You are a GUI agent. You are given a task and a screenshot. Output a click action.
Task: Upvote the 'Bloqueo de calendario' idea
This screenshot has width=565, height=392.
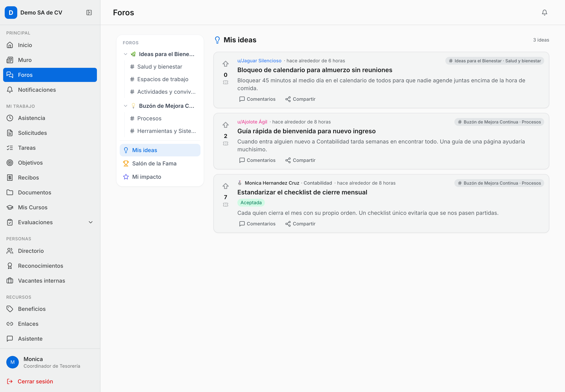tap(225, 64)
